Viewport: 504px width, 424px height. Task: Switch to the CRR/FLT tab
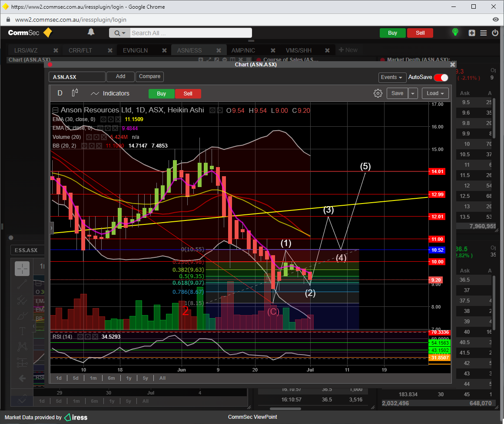[80, 50]
